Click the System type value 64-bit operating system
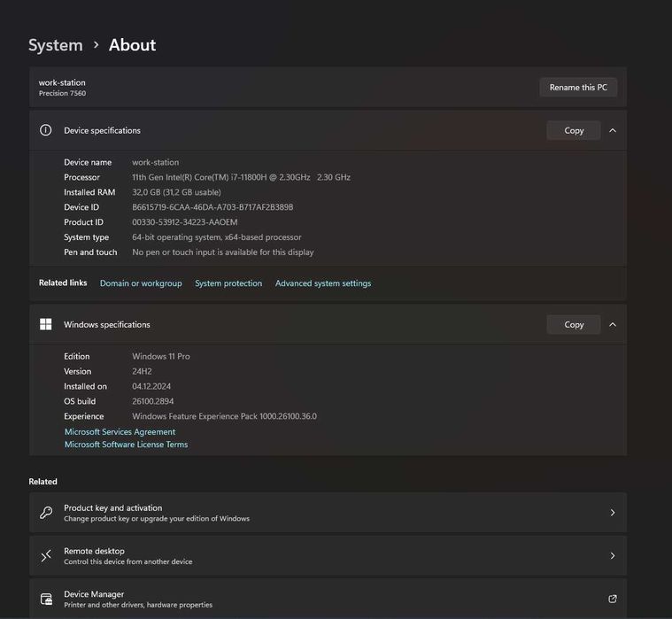The image size is (672, 619). pyautogui.click(x=216, y=237)
